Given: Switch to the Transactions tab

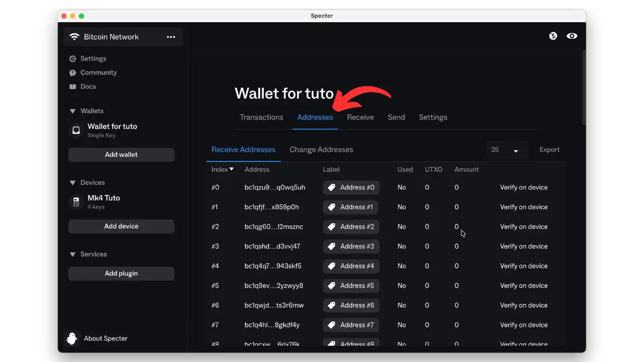Looking at the screenshot, I should coord(262,117).
